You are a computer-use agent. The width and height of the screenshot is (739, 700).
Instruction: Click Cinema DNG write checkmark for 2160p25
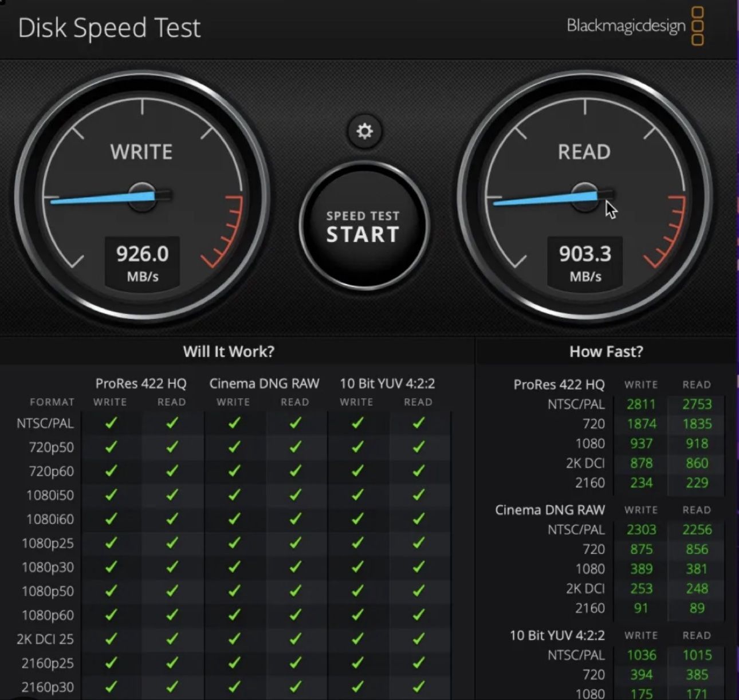click(234, 663)
